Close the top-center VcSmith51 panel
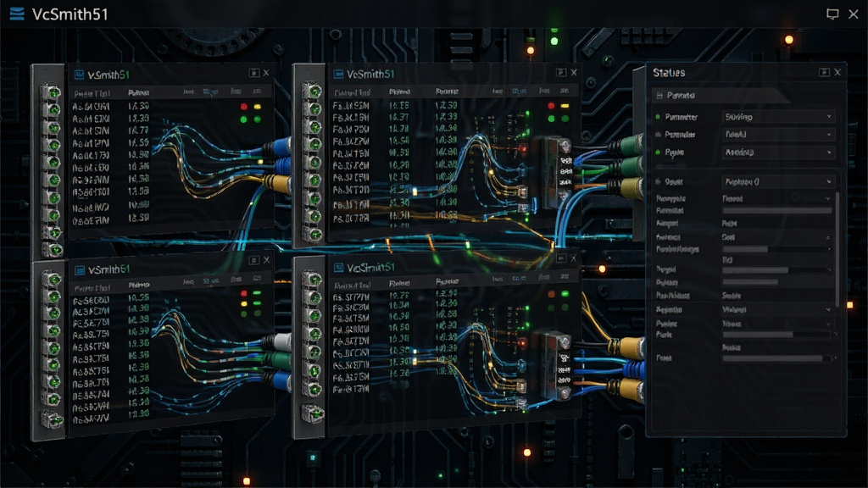This screenshot has height=488, width=868. (574, 73)
